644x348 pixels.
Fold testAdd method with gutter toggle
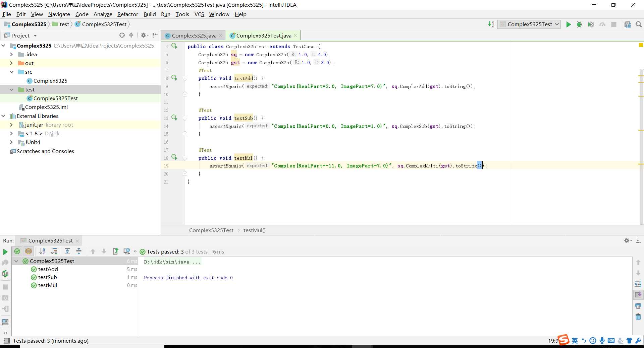tap(185, 78)
